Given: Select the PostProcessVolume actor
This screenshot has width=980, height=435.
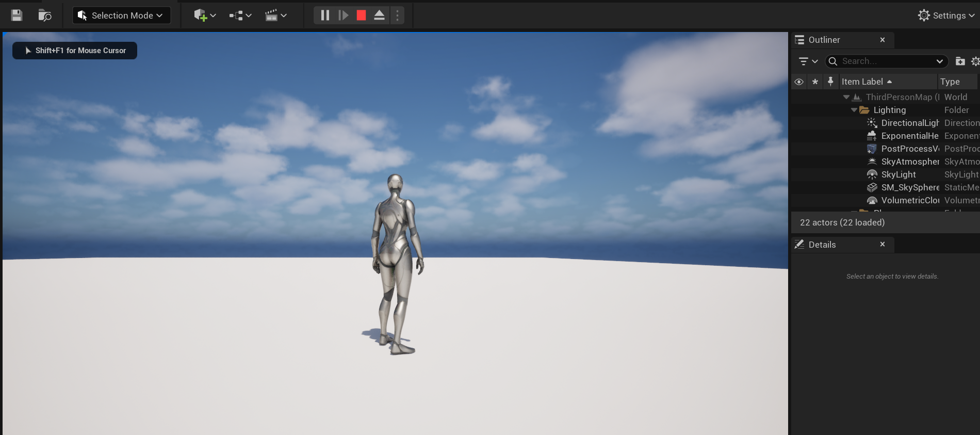Looking at the screenshot, I should point(885,149).
